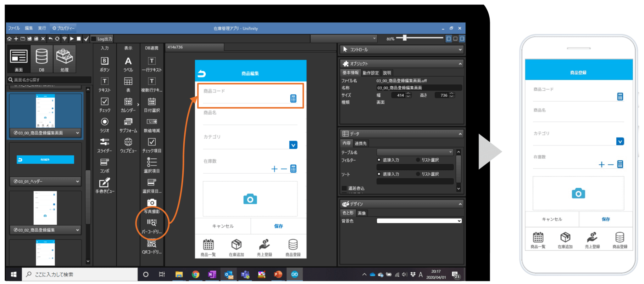The image size is (644, 284).
Task: Select the サブフォーム control icon
Action: (128, 125)
